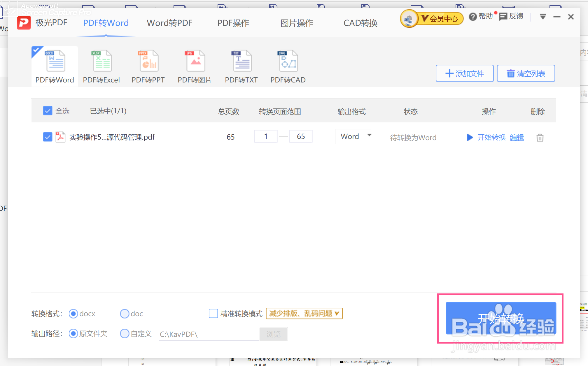The image size is (588, 366).
Task: Uncheck the 实验操作5 pdf file checkbox
Action: click(x=48, y=137)
